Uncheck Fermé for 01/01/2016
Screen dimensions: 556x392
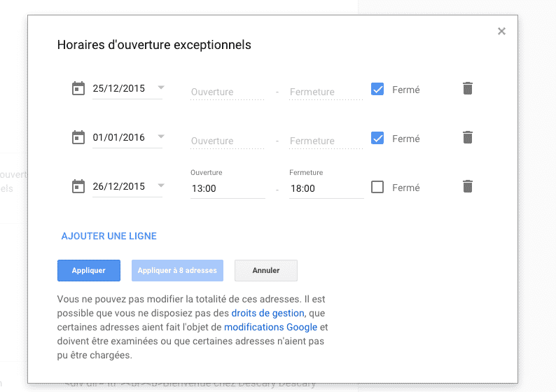[377, 139]
